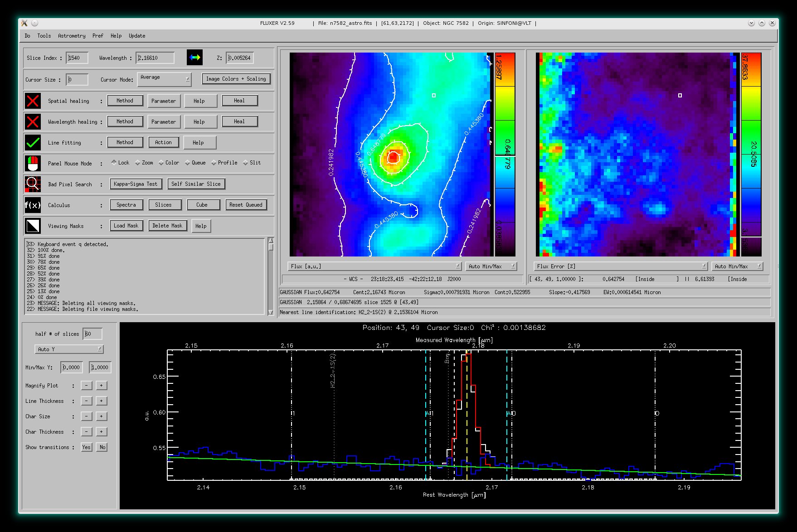Open the Do menu

click(28, 36)
